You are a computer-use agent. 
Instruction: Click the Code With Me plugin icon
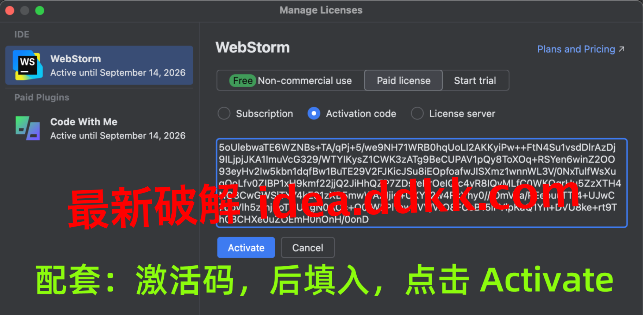tap(28, 128)
